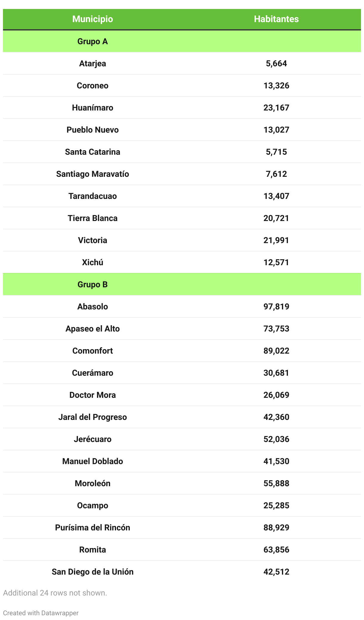This screenshot has height=620, width=364.
Task: Click the Abasolo population value 97,819
Action: [x=276, y=306]
